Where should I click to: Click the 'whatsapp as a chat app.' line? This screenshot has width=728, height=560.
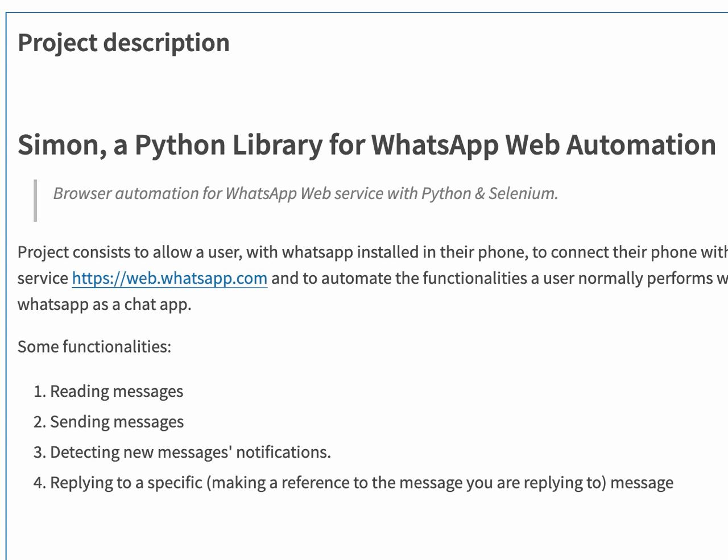coord(105,304)
